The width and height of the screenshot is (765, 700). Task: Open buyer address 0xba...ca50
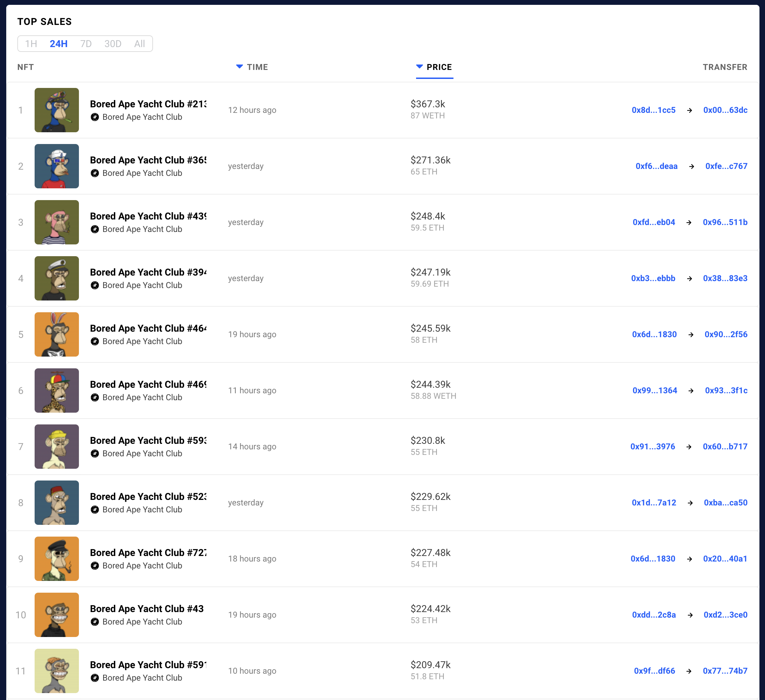click(x=726, y=503)
